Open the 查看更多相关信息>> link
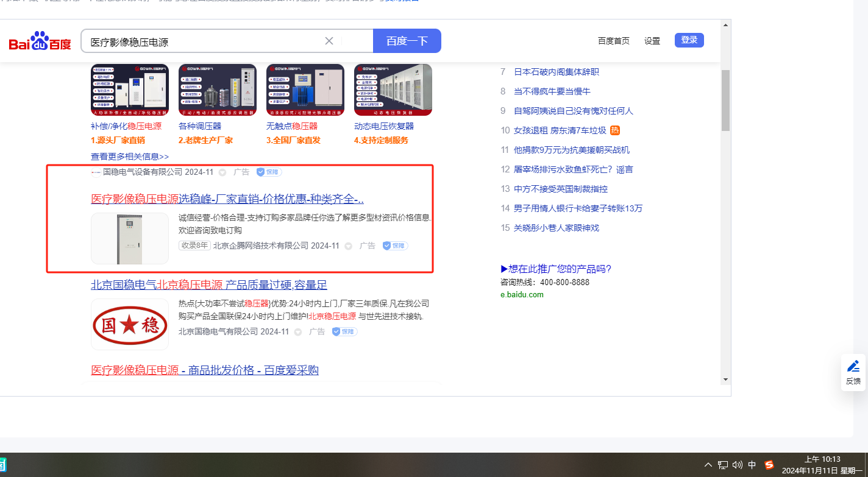Image resolution: width=868 pixels, height=477 pixels. pyautogui.click(x=130, y=157)
